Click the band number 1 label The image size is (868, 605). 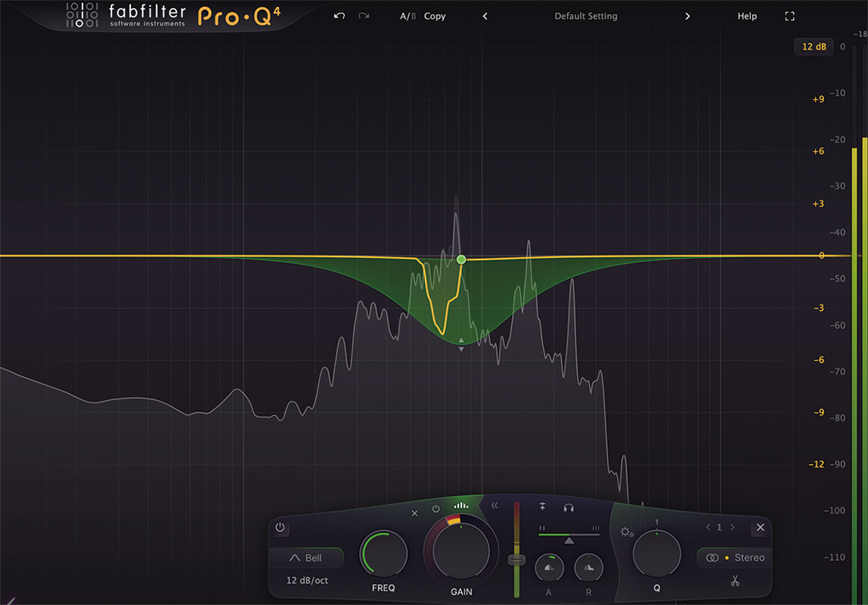[720, 528]
